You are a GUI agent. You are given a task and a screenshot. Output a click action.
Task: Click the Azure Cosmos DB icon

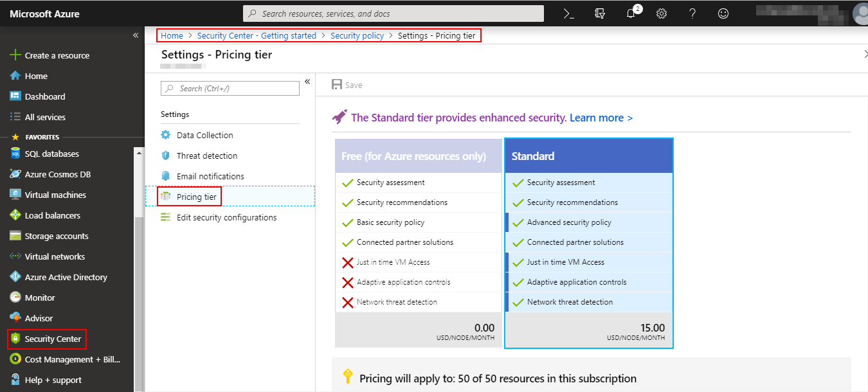coord(15,174)
